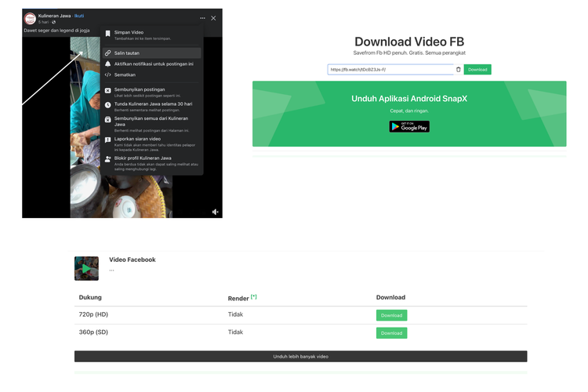The height and width of the screenshot is (392, 588).
Task: Choose Sematkan in the post menu
Action: pyautogui.click(x=125, y=75)
